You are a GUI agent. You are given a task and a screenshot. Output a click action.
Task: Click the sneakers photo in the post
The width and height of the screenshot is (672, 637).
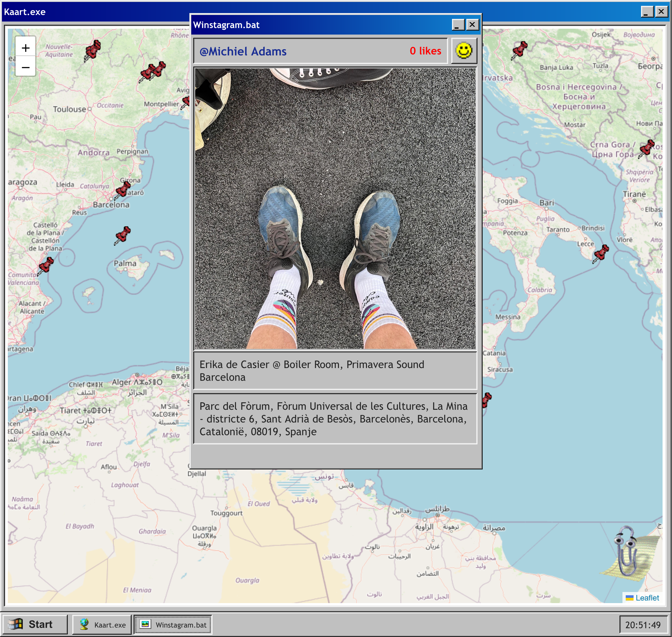[335, 209]
